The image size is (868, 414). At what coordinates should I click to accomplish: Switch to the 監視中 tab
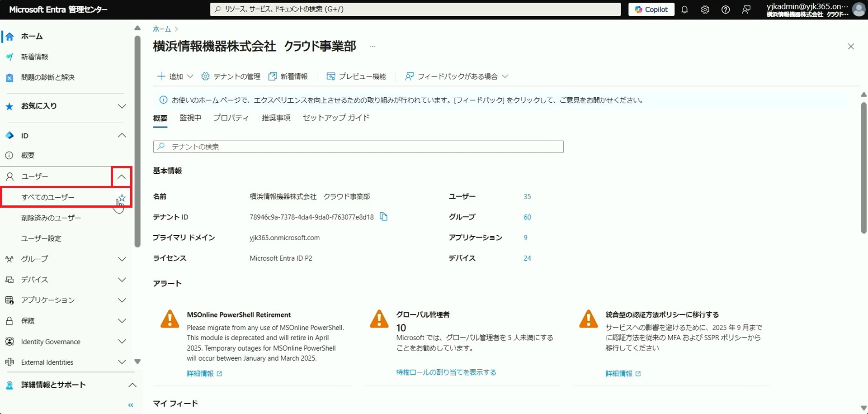point(190,118)
